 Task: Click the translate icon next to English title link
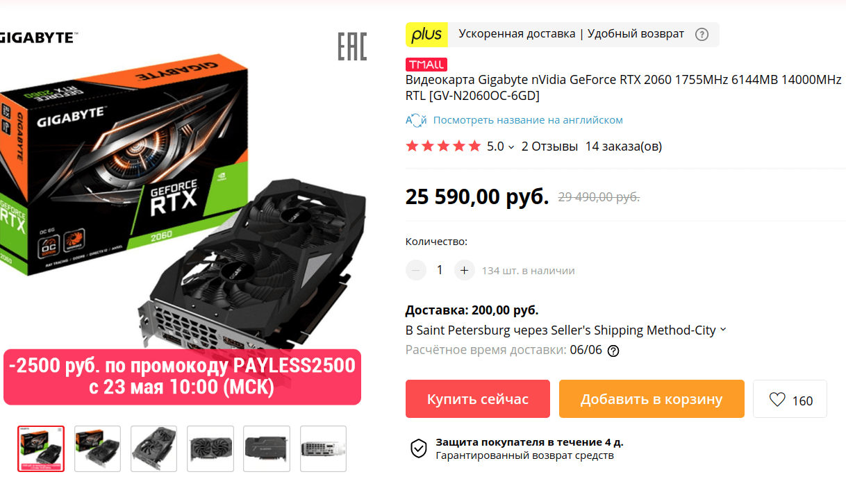point(416,120)
